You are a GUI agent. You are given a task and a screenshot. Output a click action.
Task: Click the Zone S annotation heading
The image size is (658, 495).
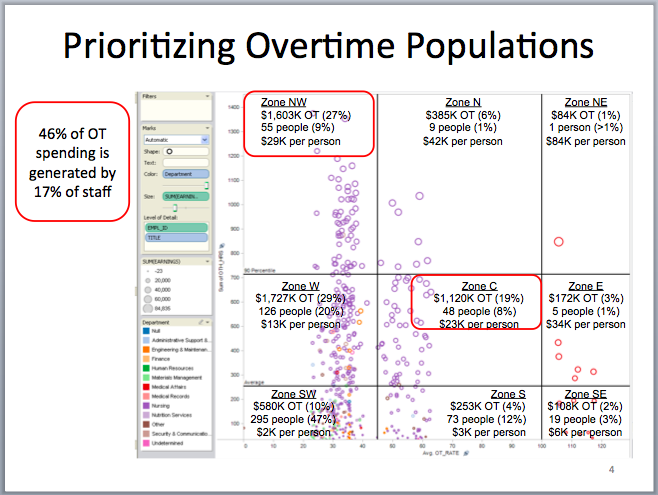(508, 394)
